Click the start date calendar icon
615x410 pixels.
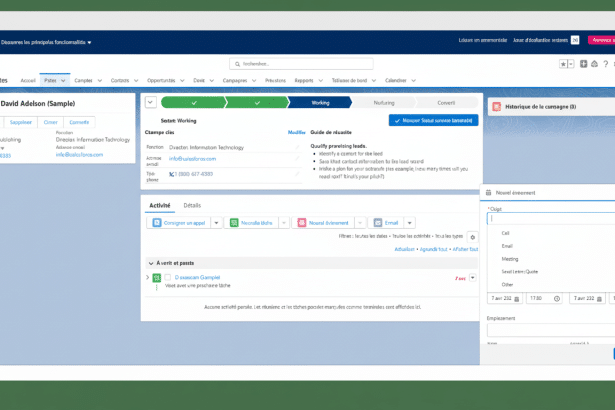click(x=517, y=299)
